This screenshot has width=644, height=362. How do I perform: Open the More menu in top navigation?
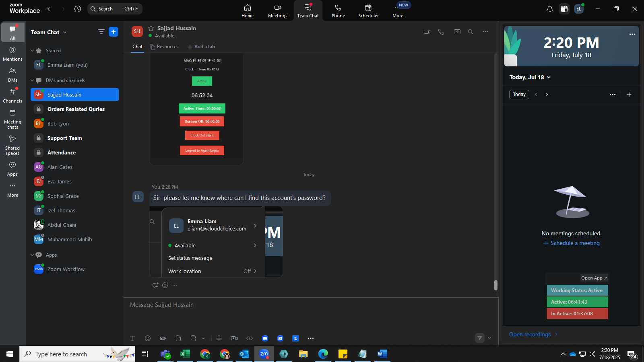(398, 11)
